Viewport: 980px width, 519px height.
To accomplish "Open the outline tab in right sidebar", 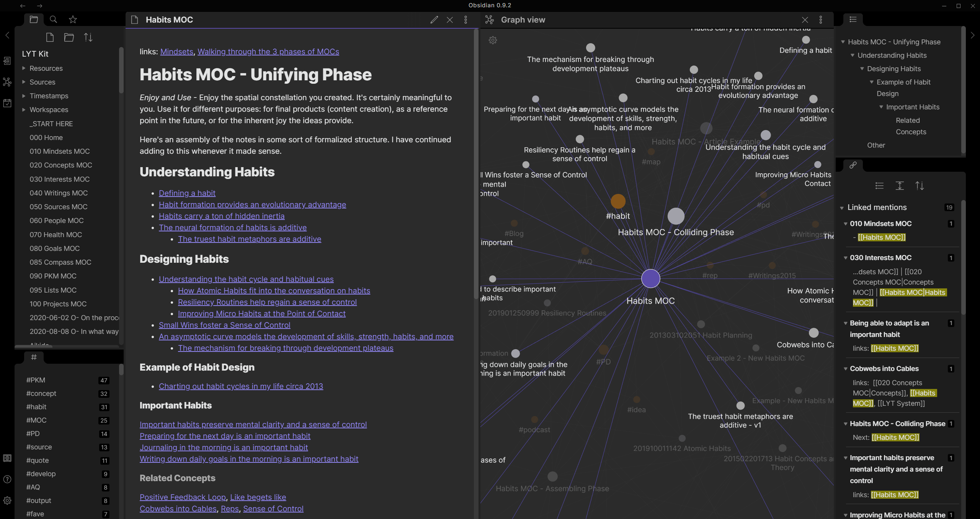I will tap(853, 19).
